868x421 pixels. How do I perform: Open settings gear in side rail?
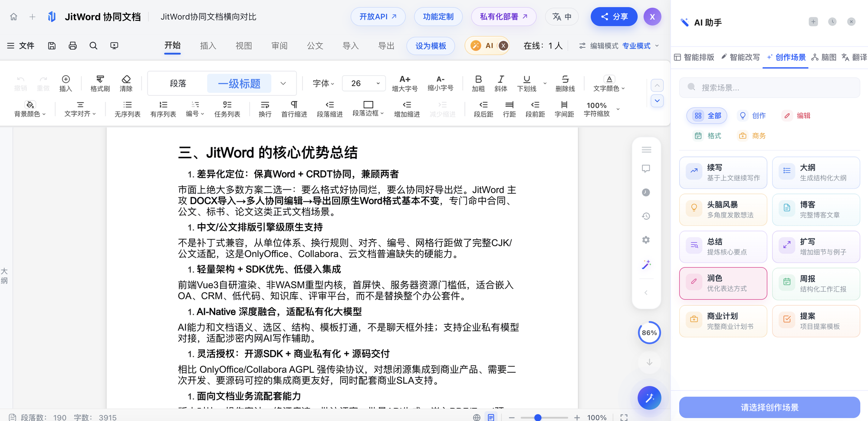click(646, 240)
